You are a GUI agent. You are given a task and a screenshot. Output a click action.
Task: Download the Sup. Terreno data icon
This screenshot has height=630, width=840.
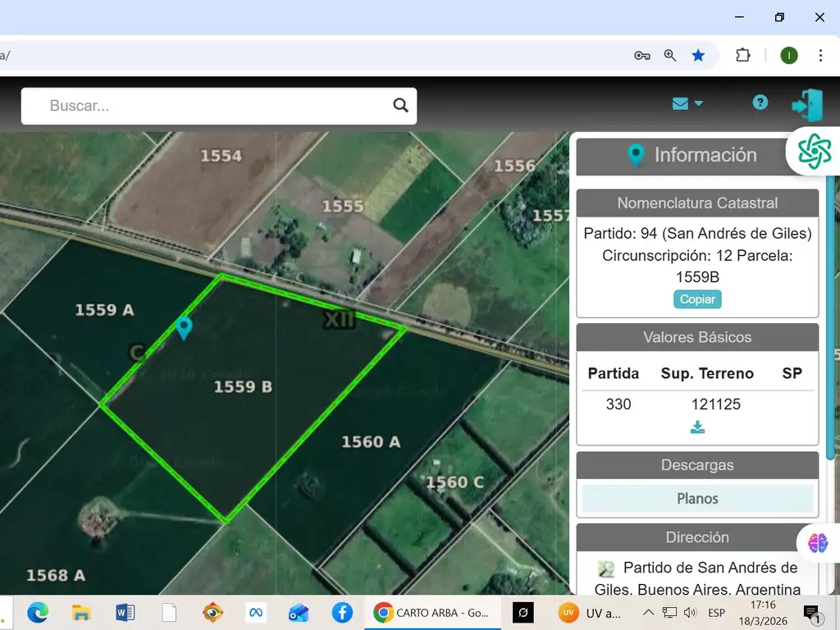point(697,427)
